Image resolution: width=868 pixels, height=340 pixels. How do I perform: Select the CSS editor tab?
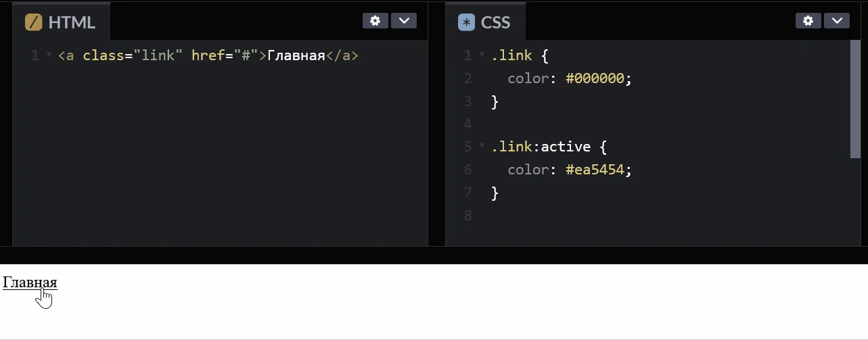tap(485, 22)
